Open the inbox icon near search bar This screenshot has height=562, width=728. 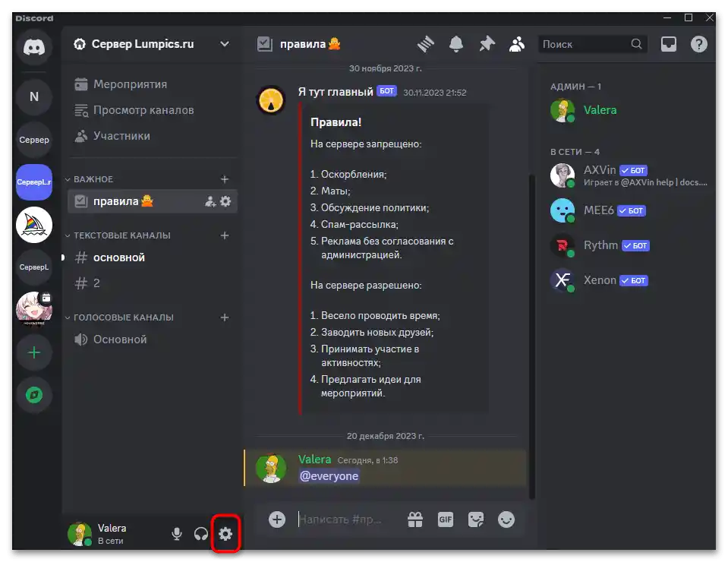tap(669, 43)
